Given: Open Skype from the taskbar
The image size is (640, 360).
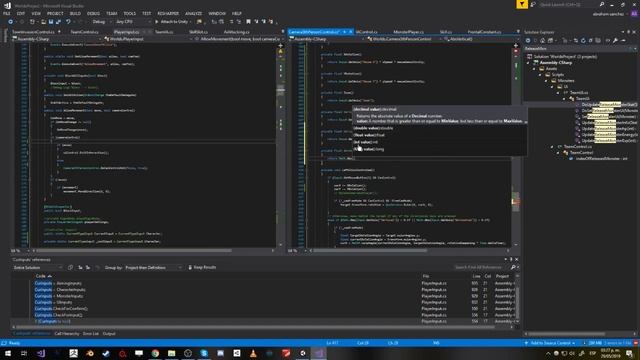Looking at the screenshot, I should coord(204,353).
